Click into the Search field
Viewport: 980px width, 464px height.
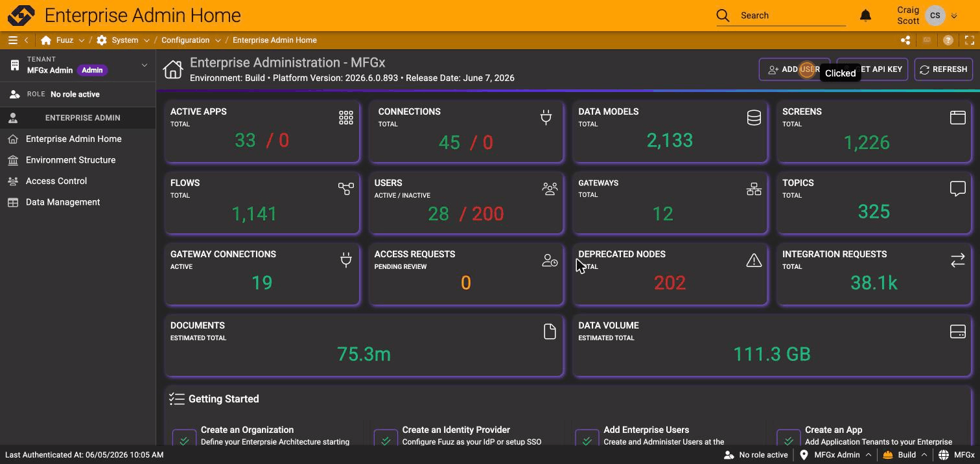coord(792,16)
